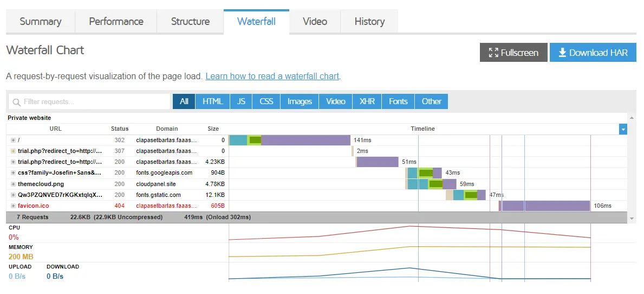Screen dimensions: 644x294
Task: Open the Structure tab
Action: (x=190, y=21)
